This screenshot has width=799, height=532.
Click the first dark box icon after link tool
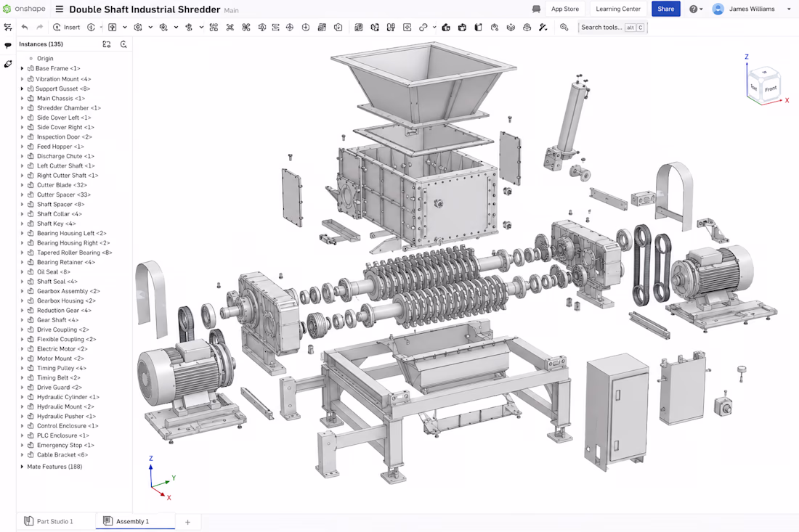[446, 28]
